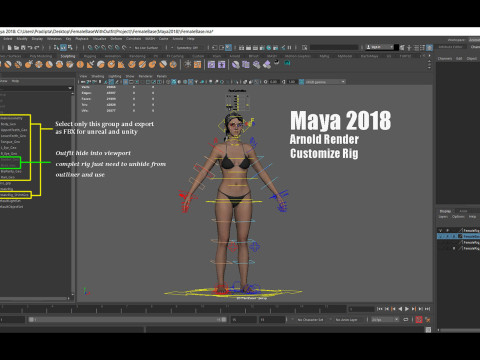Click the Undo arrow icon
480x360 pixels.
pyautogui.click(x=30, y=48)
